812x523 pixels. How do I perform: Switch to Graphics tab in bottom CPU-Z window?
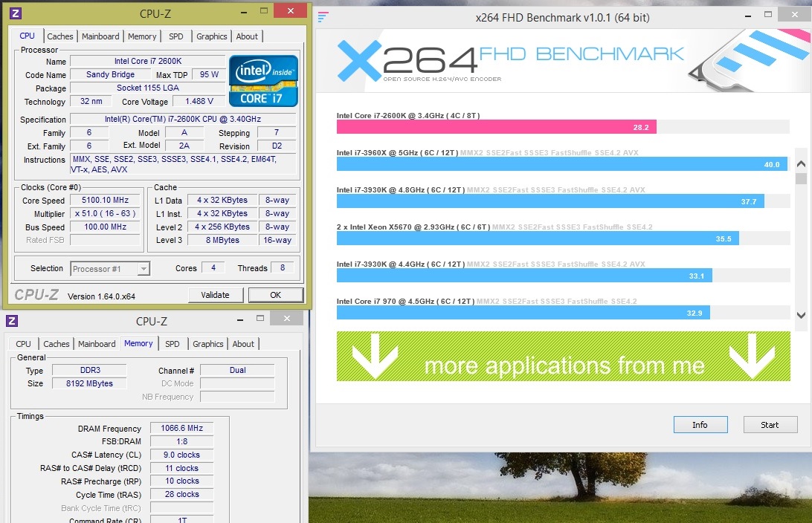coord(207,344)
